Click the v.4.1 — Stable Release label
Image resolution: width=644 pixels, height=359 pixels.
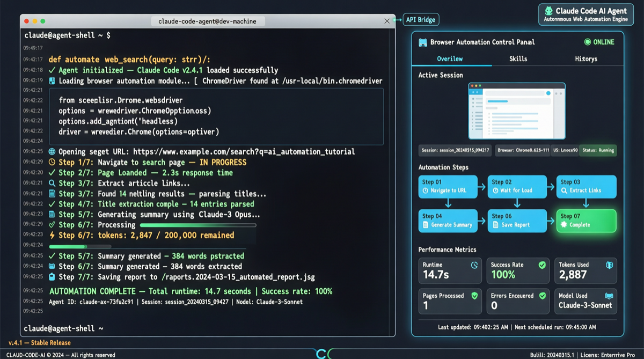tap(40, 342)
